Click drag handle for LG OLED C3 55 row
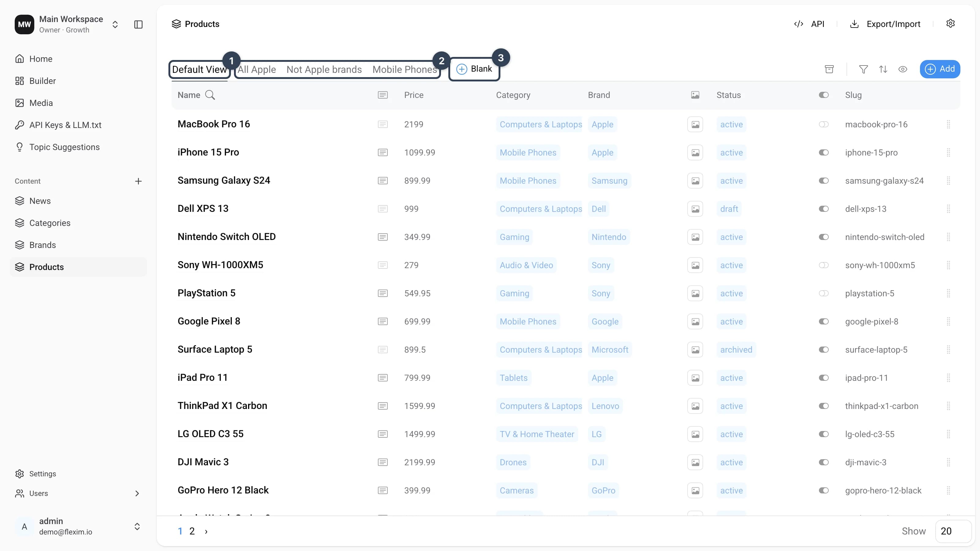This screenshot has width=980, height=551. click(x=948, y=434)
